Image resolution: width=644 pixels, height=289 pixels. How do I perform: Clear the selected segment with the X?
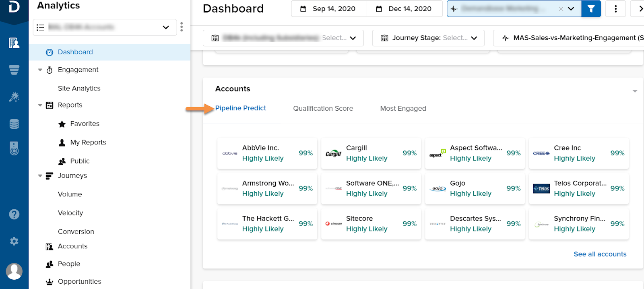(x=561, y=9)
